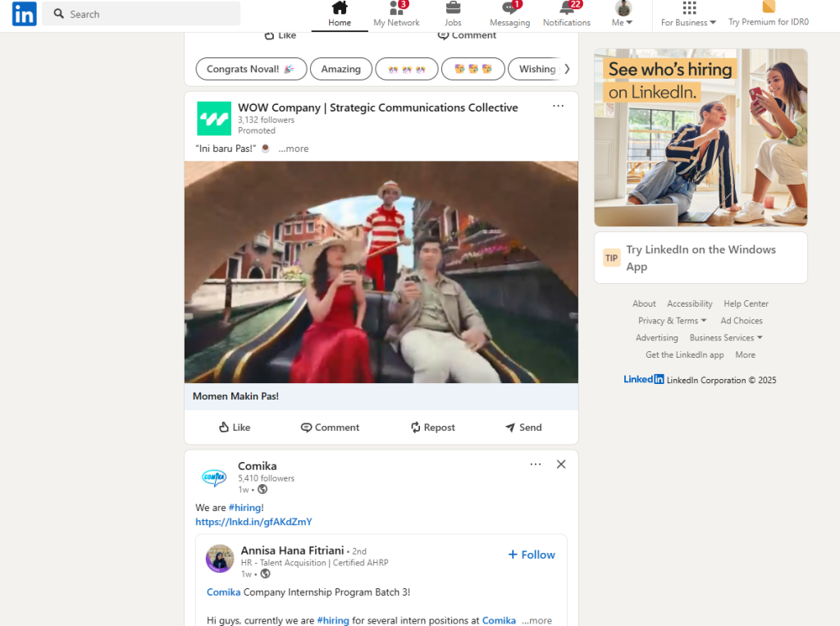Click the LinkedIn logo in the header
Screen dimensions: 840x626
pyautogui.click(x=24, y=14)
